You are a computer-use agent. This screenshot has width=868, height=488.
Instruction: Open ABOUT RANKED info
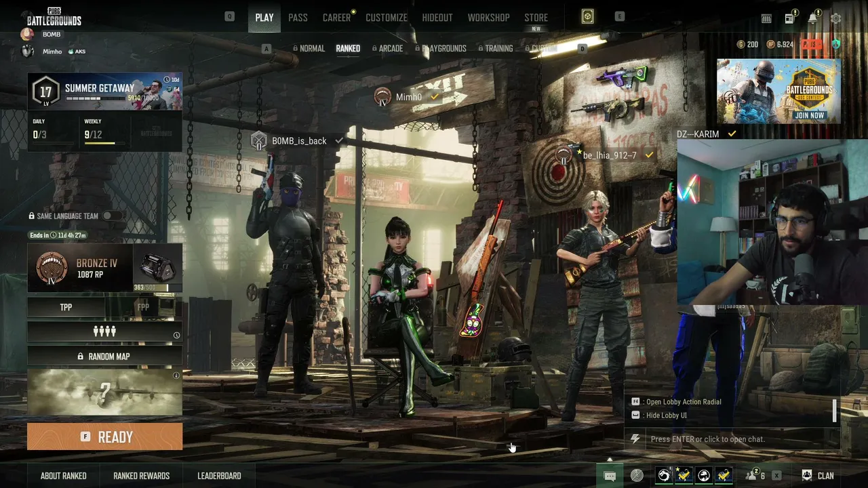click(64, 476)
